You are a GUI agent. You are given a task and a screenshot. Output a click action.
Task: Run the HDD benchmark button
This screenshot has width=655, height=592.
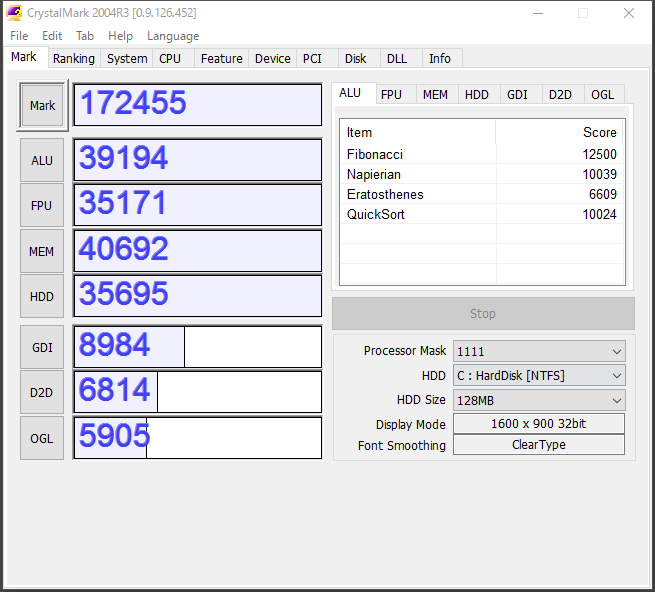point(42,297)
